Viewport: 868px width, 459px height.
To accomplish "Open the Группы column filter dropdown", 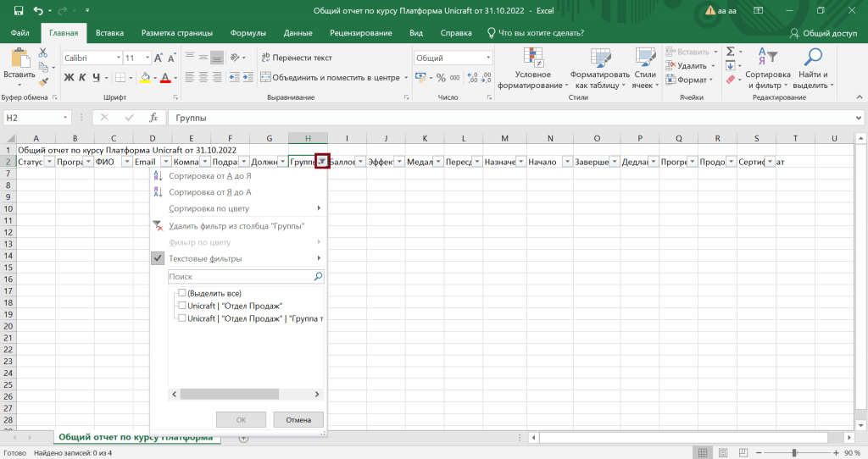I will click(x=321, y=162).
